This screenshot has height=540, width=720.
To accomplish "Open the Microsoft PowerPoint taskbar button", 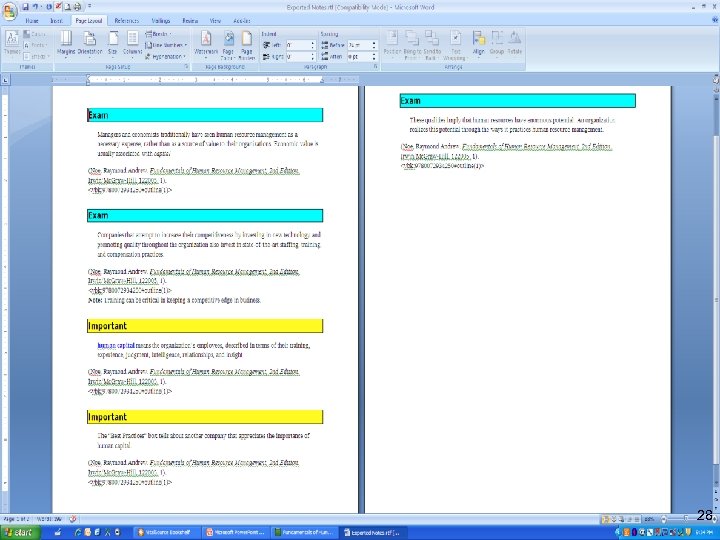I will point(235,533).
